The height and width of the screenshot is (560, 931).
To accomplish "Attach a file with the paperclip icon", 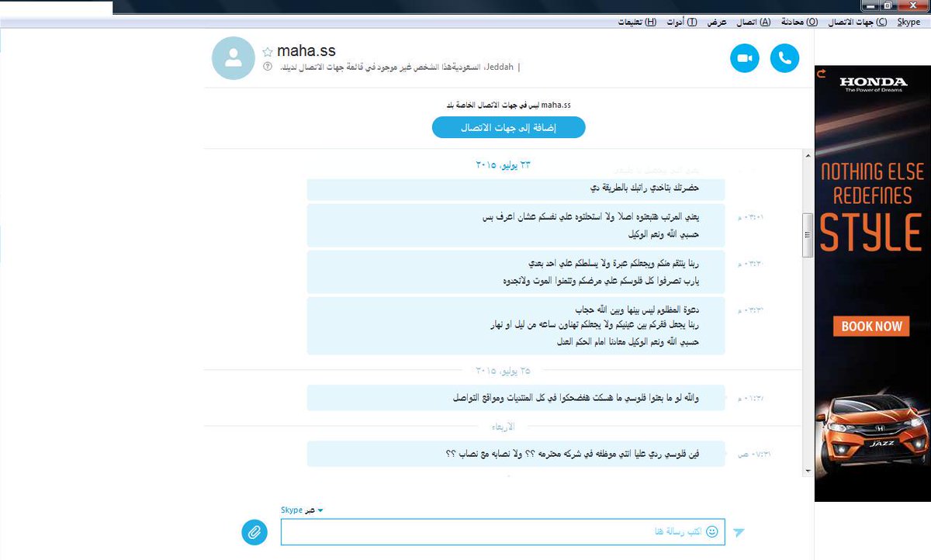I will click(254, 532).
